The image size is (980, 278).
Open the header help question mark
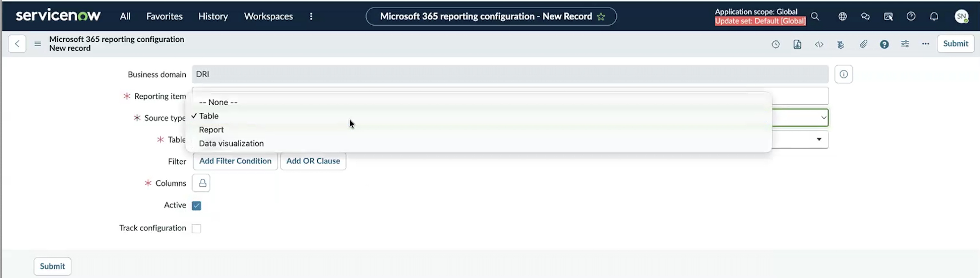911,16
